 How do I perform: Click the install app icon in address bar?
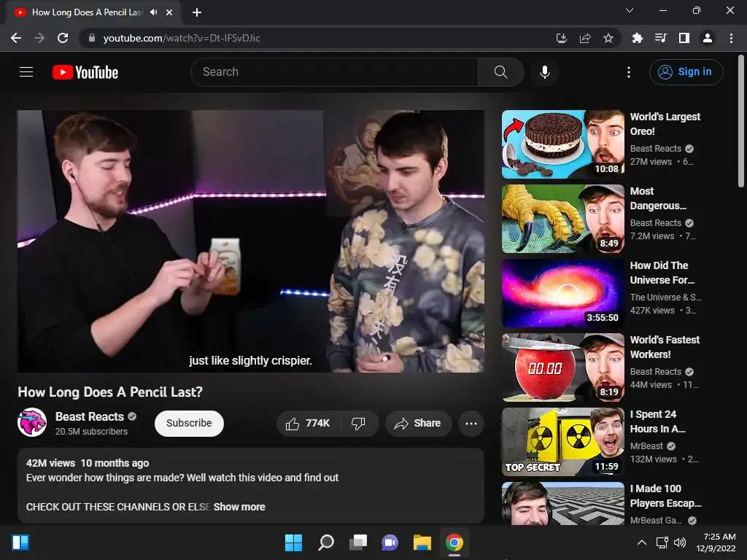(562, 38)
